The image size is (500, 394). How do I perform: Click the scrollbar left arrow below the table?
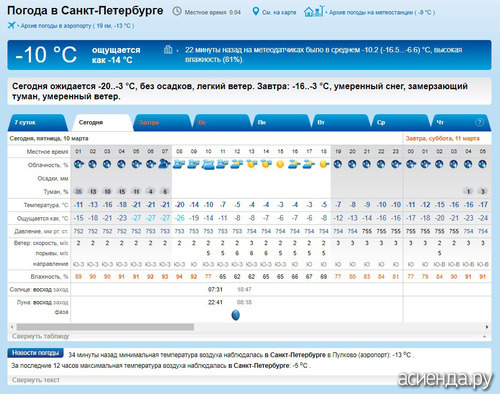(x=12, y=327)
